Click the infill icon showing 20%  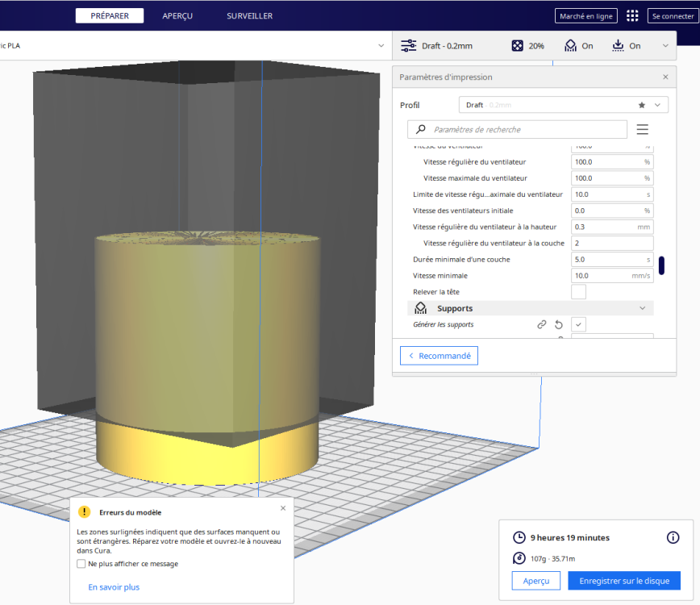tap(517, 46)
